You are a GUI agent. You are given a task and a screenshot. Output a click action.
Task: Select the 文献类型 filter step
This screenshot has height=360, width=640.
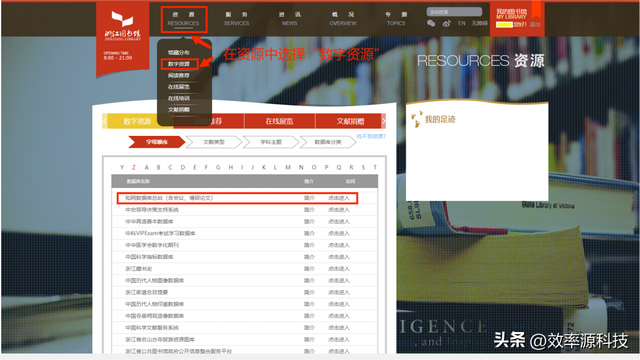coord(214,142)
